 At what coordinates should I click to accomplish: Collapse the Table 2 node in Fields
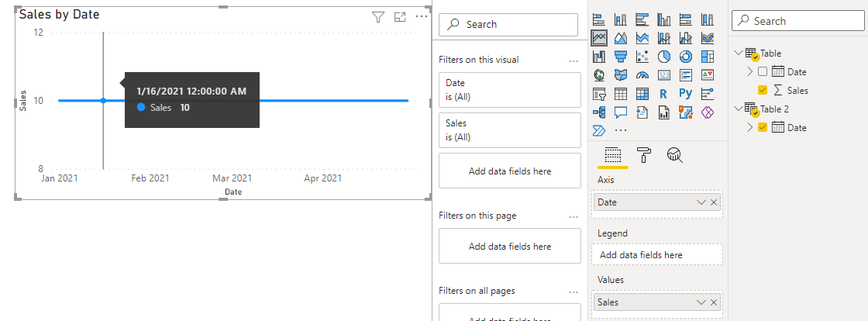coord(738,109)
